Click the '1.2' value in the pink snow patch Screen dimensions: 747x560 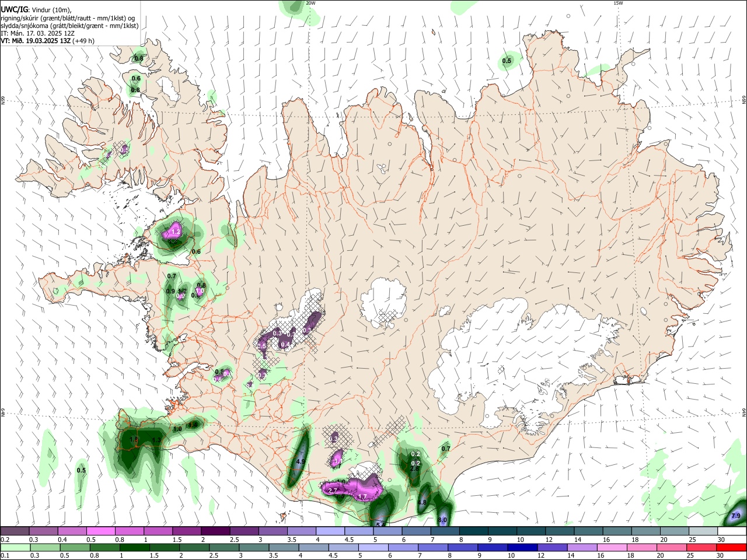(x=176, y=232)
